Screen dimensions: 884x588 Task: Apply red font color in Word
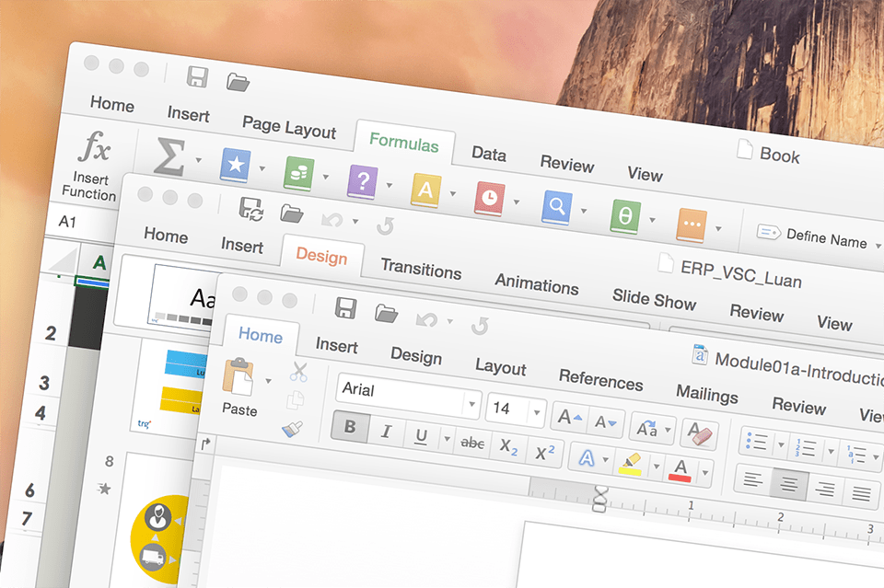tap(680, 470)
